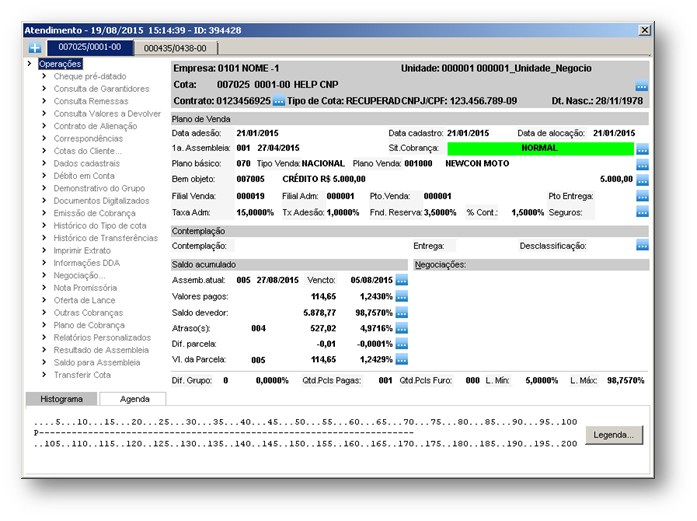The height and width of the screenshot is (521, 697).
Task: Click the Saldo devedor value 5.878,77
Action: click(320, 313)
